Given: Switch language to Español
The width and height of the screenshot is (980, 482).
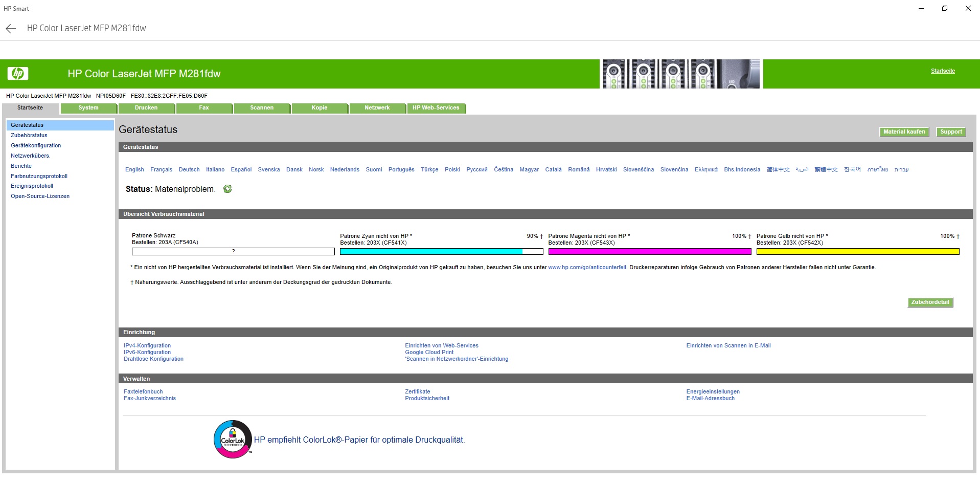Looking at the screenshot, I should pyautogui.click(x=241, y=169).
